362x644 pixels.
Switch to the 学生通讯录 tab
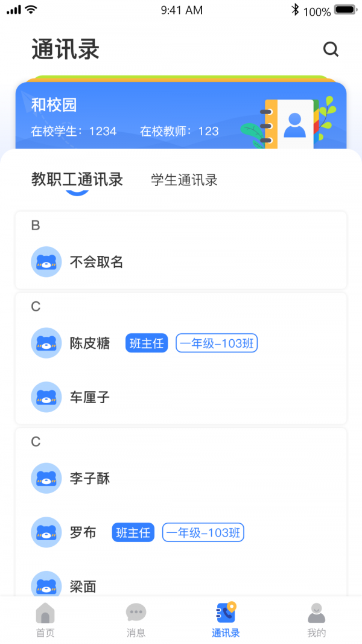[185, 179]
